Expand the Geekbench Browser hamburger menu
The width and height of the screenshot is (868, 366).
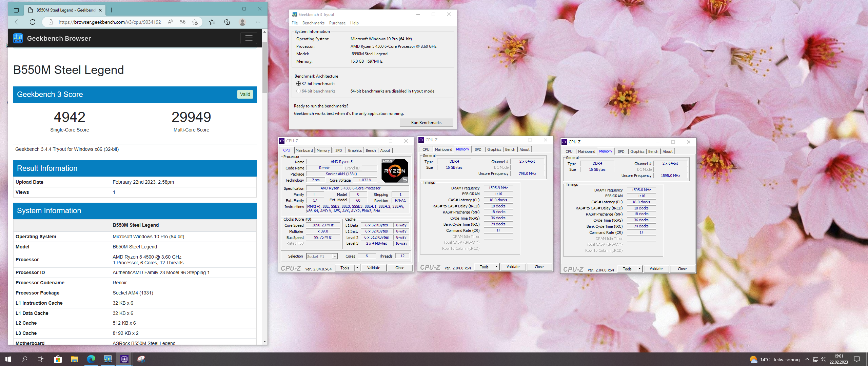tap(249, 38)
